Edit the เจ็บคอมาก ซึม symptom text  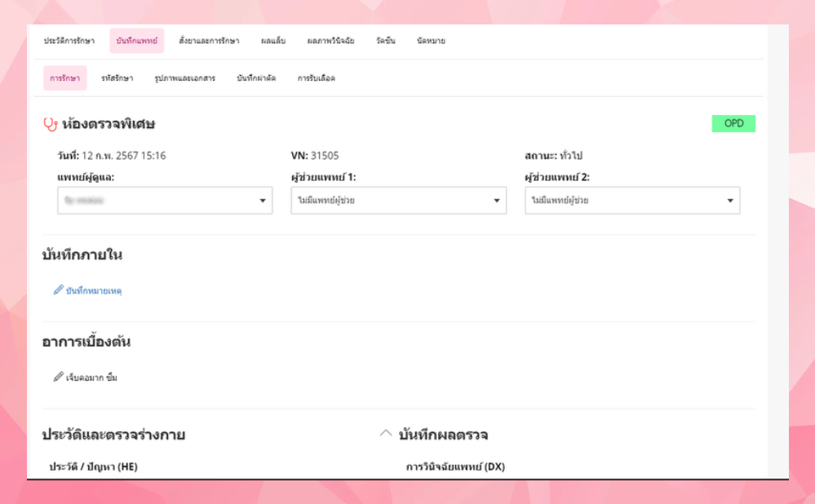pyautogui.click(x=91, y=378)
